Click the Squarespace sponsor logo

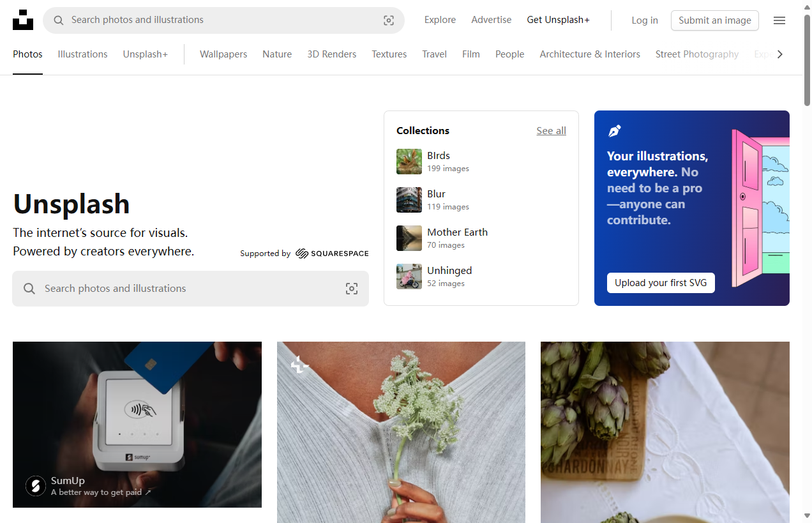coord(332,254)
